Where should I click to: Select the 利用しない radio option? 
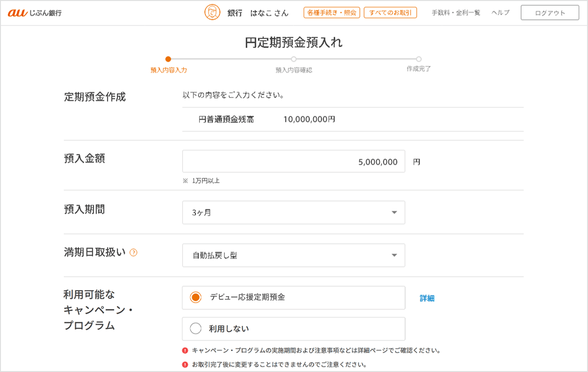pos(196,329)
